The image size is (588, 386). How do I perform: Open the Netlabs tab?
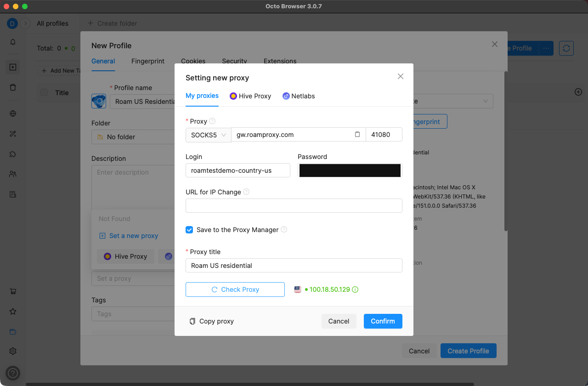[299, 96]
